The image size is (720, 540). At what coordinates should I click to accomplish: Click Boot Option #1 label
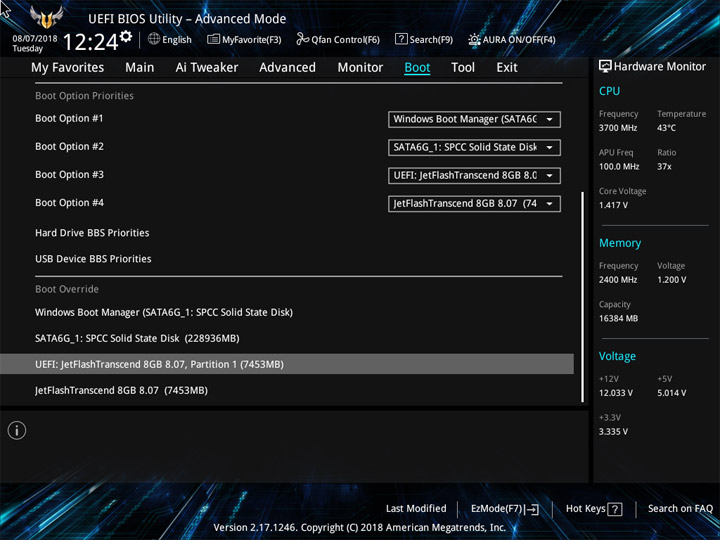pos(69,118)
